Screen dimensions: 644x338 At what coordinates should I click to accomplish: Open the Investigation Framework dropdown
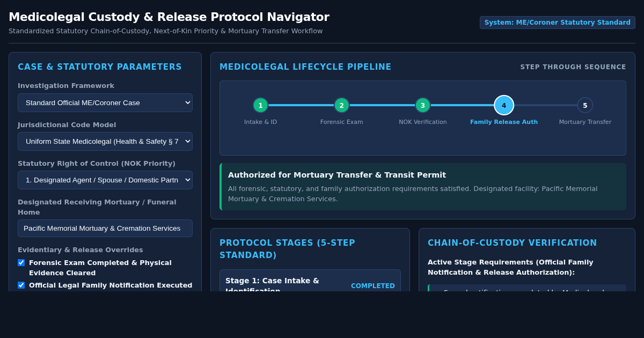(x=105, y=102)
